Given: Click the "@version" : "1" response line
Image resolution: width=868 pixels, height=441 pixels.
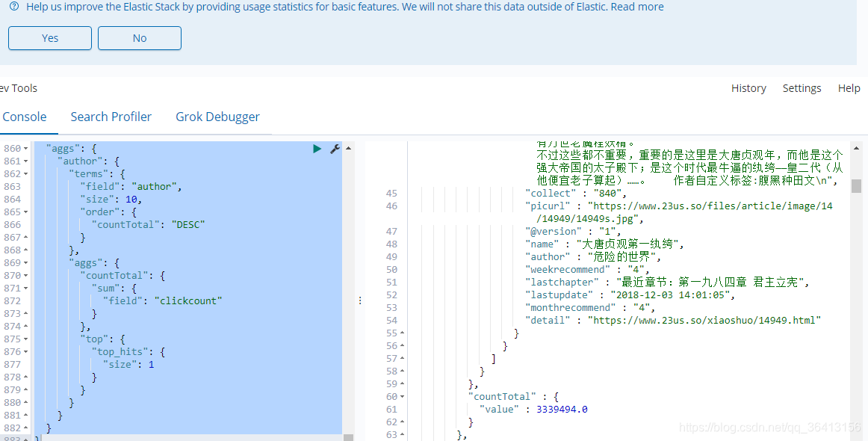Looking at the screenshot, I should [x=573, y=232].
